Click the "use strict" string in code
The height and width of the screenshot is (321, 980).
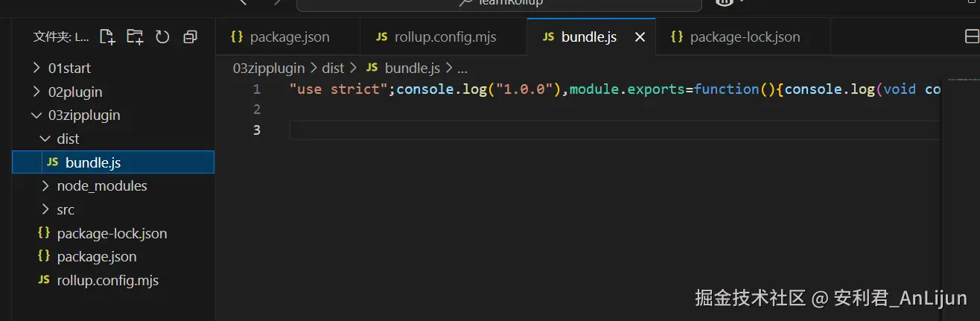pyautogui.click(x=343, y=89)
